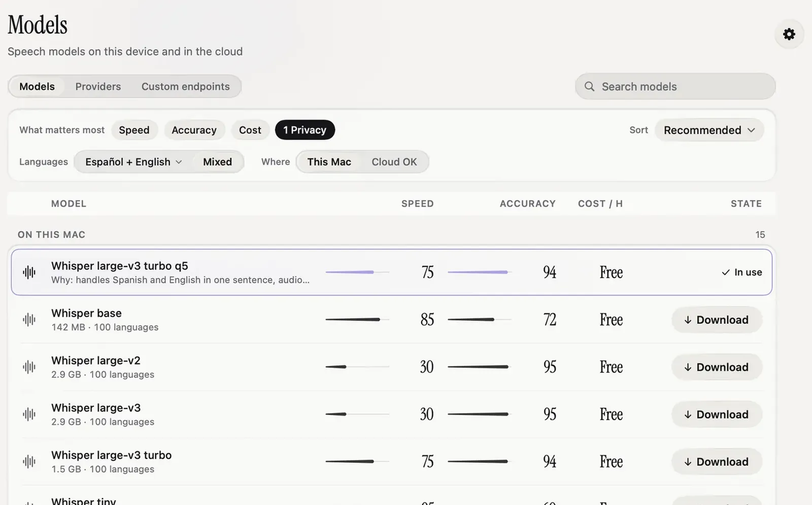Toggle the Mixed languages option
This screenshot has width=812, height=505.
point(218,162)
